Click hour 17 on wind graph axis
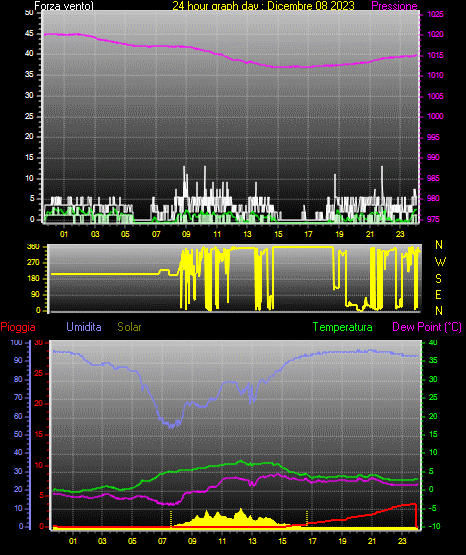The image size is (466, 555). (309, 234)
